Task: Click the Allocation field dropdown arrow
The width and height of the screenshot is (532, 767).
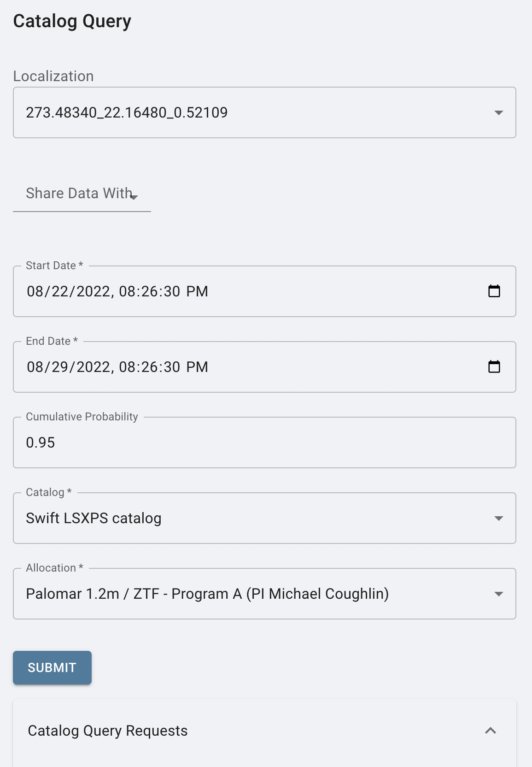Action: [x=499, y=594]
